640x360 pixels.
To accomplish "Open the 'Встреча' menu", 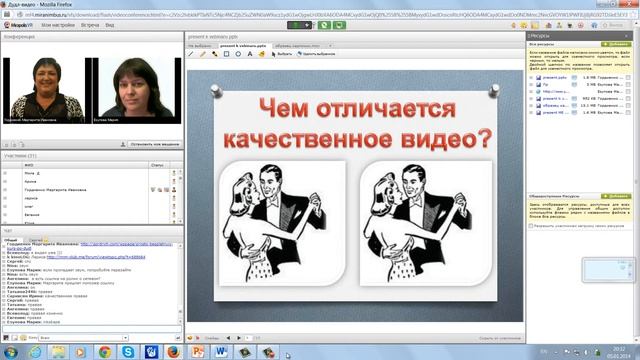I will (x=90, y=25).
